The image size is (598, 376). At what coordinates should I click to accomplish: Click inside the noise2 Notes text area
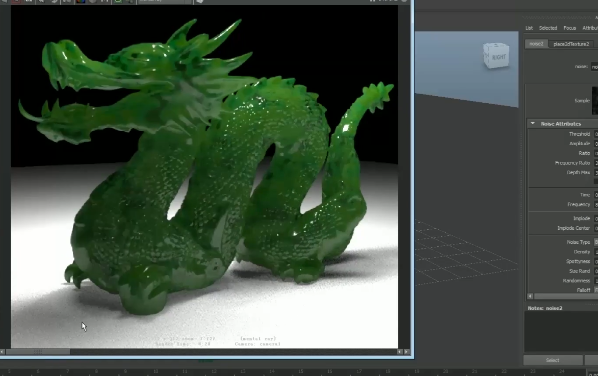tap(561, 331)
